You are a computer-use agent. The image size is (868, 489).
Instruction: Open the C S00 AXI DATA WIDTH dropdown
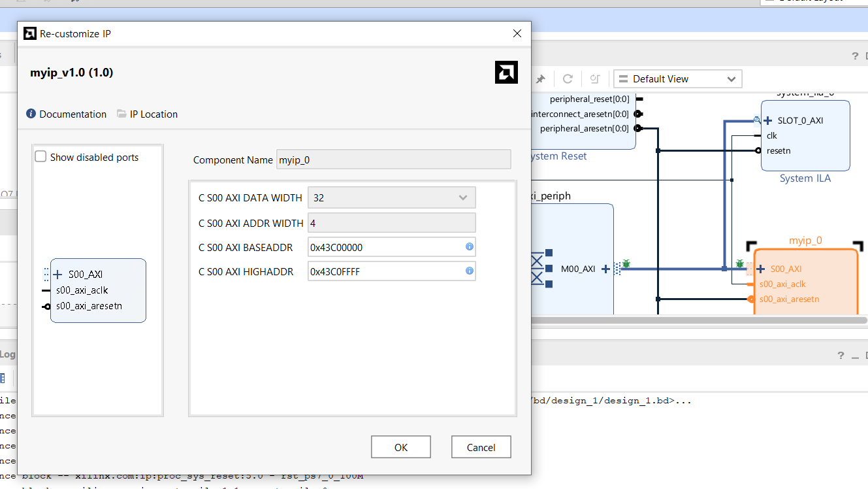click(x=392, y=197)
